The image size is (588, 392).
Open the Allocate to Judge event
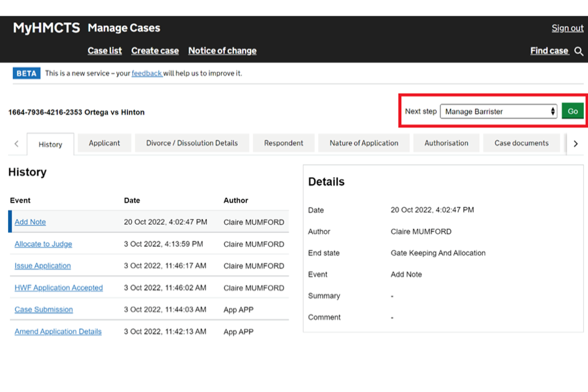(x=43, y=244)
